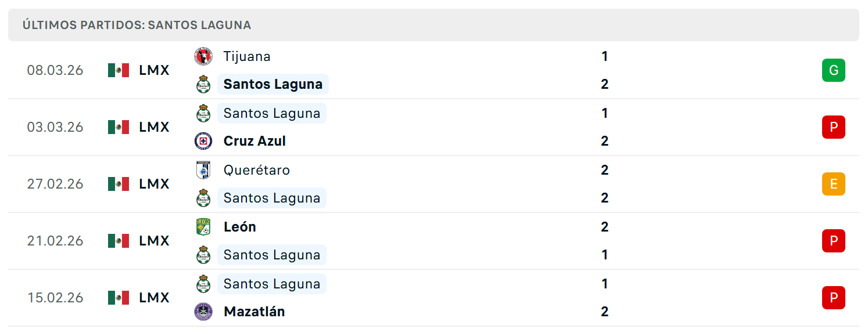Select the 21.02.26 match date
Viewport: 868px width, 336px height.
click(x=55, y=241)
